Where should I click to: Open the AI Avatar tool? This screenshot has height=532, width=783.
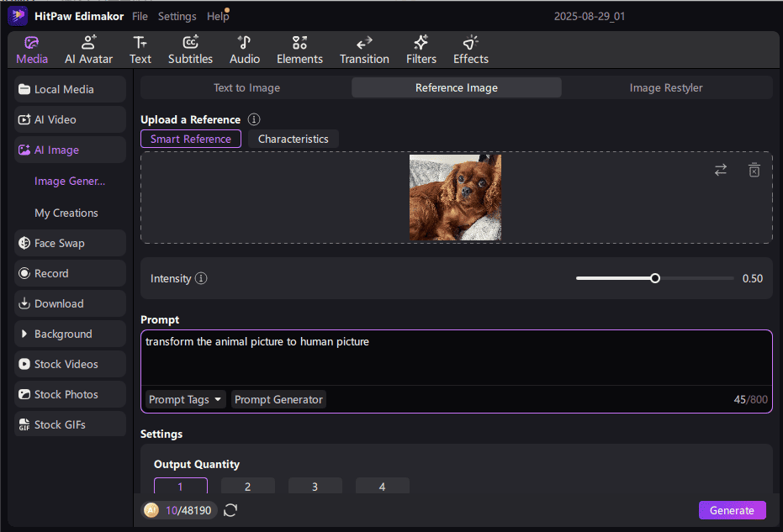88,50
